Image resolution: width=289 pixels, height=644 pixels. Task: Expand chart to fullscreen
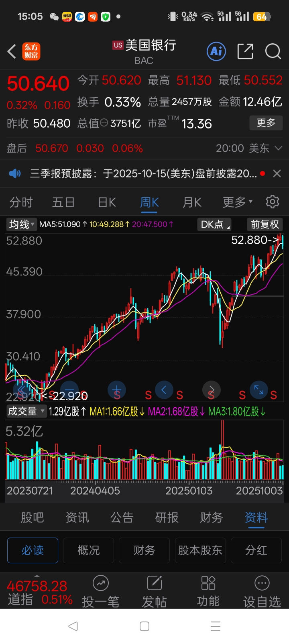click(x=259, y=390)
